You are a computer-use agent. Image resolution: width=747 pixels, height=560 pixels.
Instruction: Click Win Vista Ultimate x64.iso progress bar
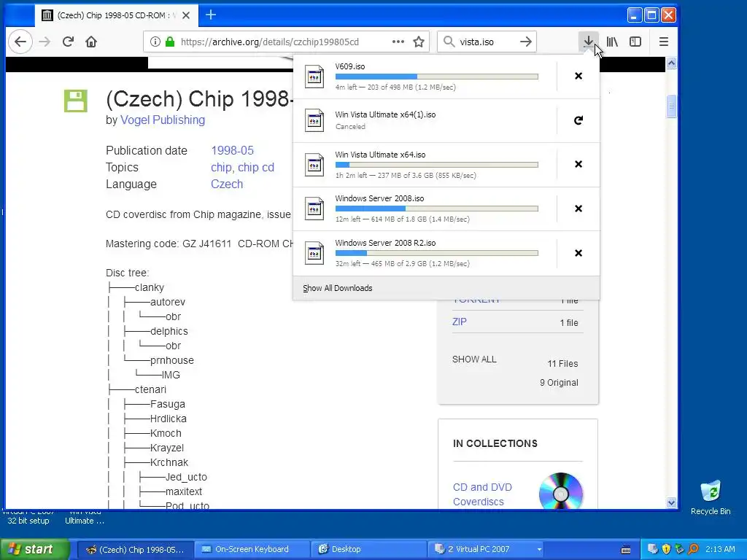pyautogui.click(x=437, y=165)
